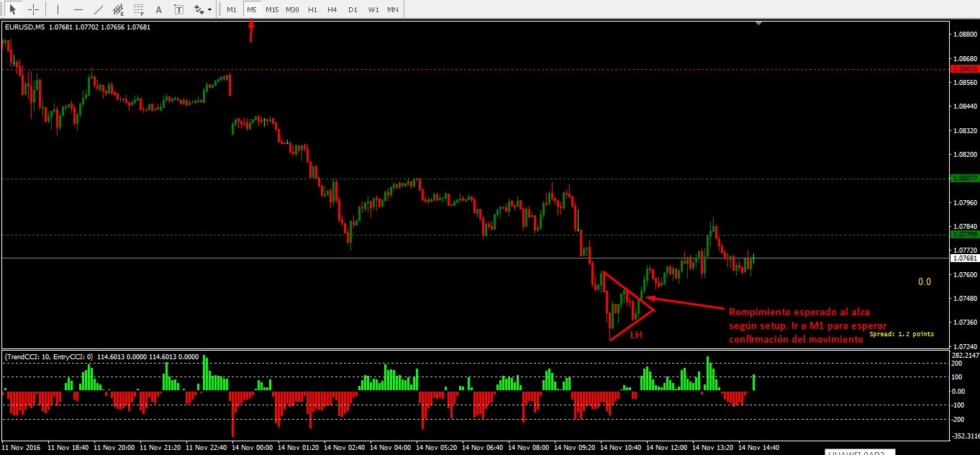
Task: Switch chart to D1 timeframe
Action: coord(352,9)
